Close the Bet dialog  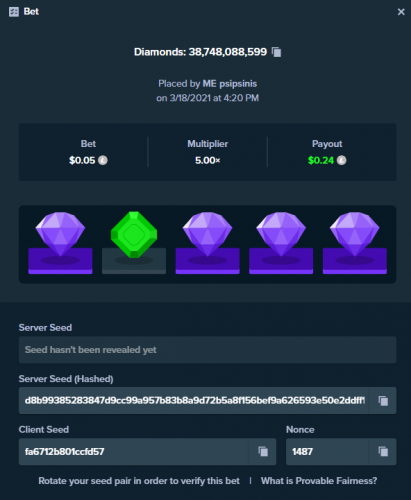(401, 12)
